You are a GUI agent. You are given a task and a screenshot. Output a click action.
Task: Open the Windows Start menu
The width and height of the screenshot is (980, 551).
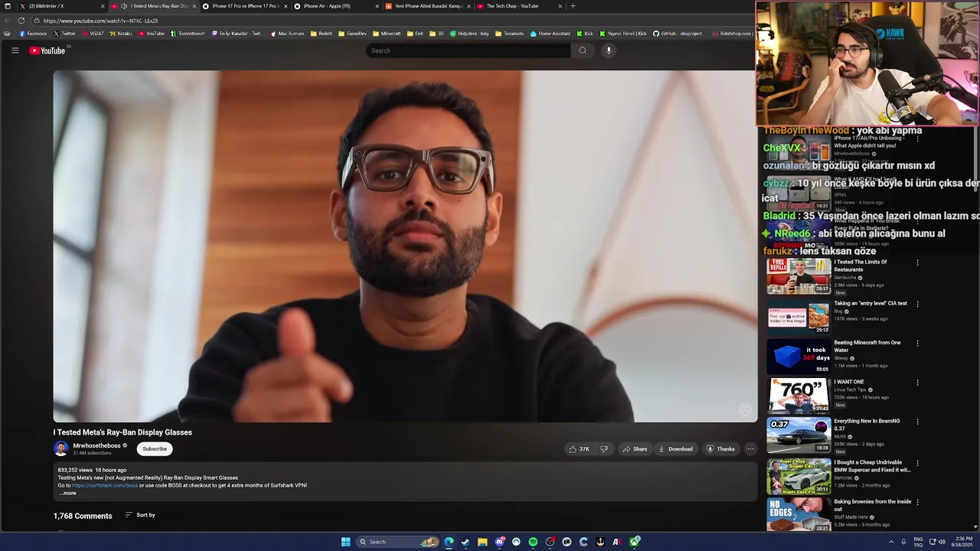[345, 542]
